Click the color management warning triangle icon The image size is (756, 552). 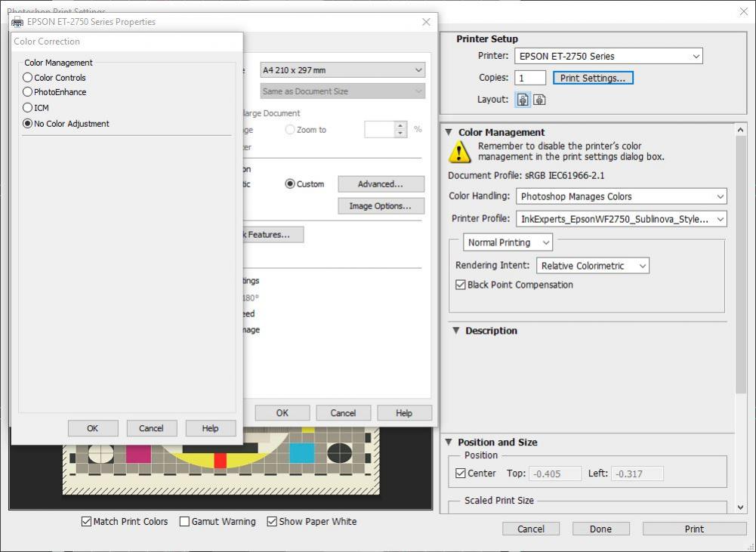459,152
